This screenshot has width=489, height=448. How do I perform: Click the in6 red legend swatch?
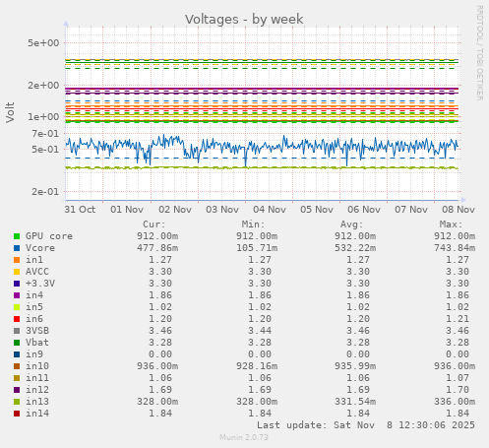[x=17, y=319]
